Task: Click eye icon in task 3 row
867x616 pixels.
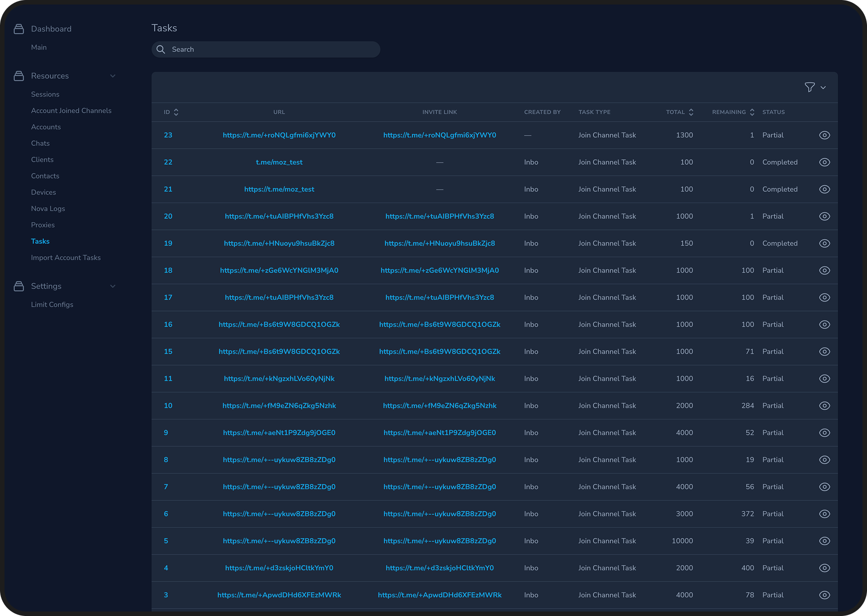Action: (x=825, y=596)
